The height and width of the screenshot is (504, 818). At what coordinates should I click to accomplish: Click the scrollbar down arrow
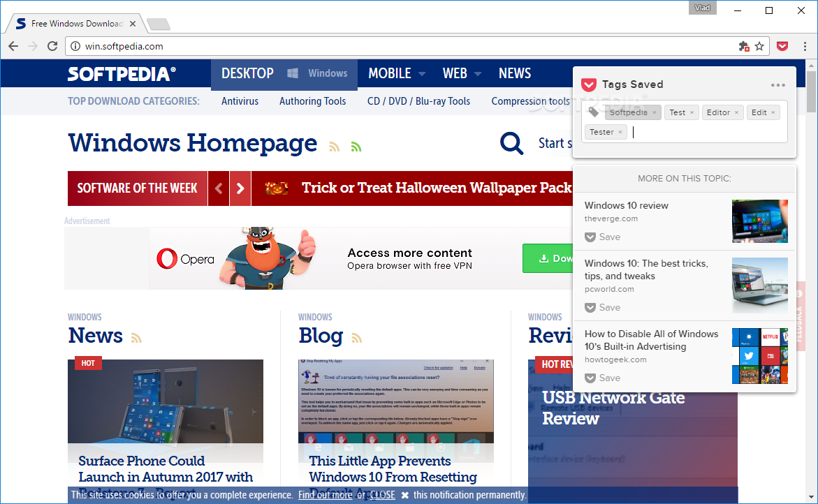[x=811, y=497]
